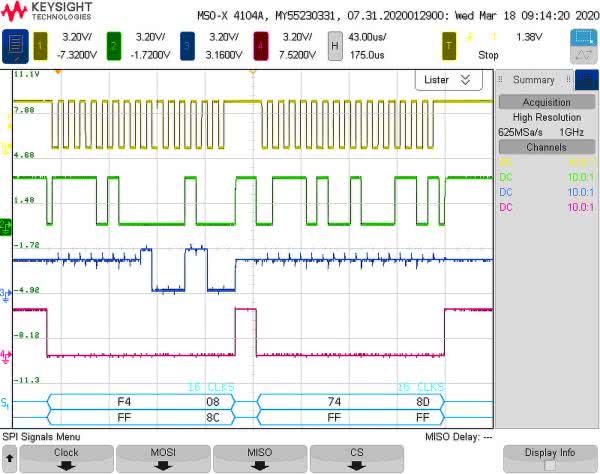Open the CS signal softkey menu
Viewport: 600px width, 474px height.
click(356, 458)
